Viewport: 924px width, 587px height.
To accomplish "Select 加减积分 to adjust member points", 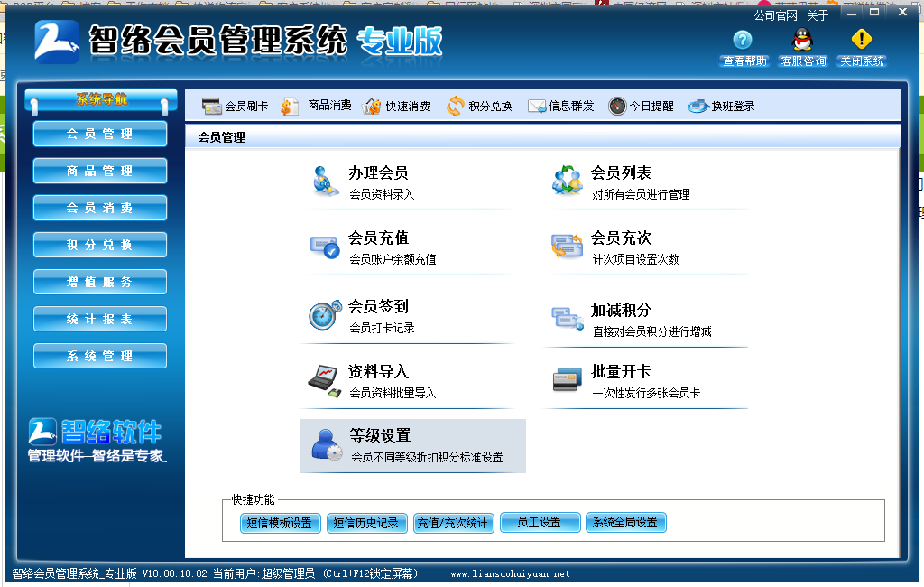I will click(x=623, y=312).
